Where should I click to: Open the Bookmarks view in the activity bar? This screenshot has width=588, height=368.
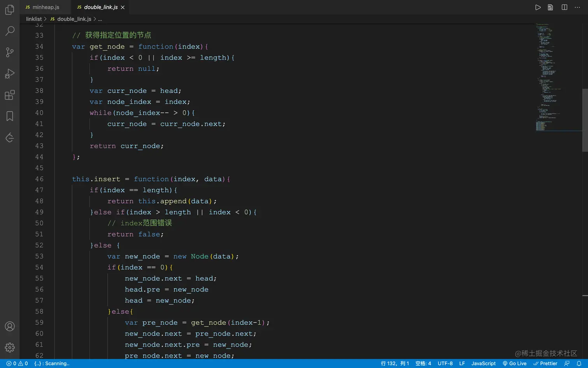(10, 116)
